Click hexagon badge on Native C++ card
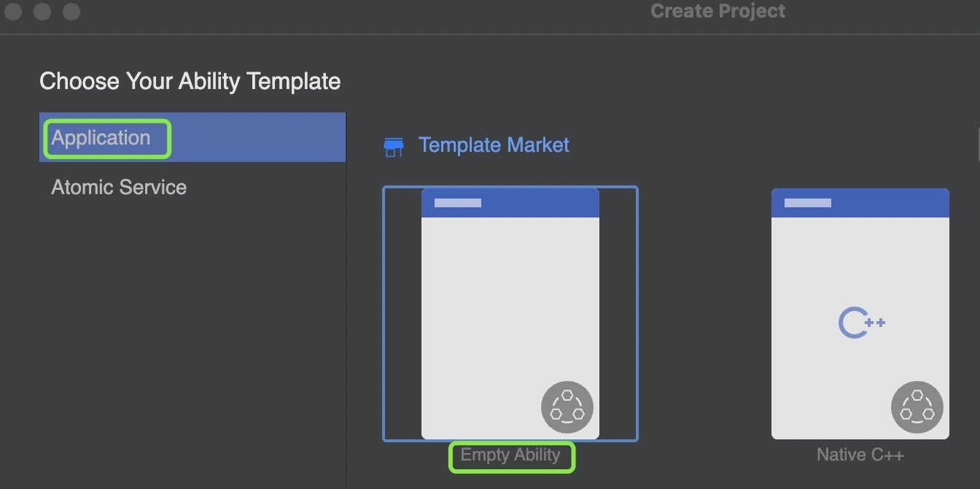The image size is (980, 489). (x=917, y=407)
